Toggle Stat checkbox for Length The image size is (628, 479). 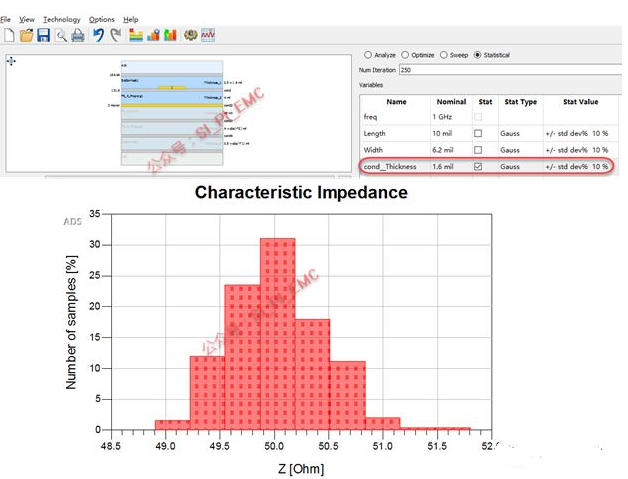click(478, 133)
